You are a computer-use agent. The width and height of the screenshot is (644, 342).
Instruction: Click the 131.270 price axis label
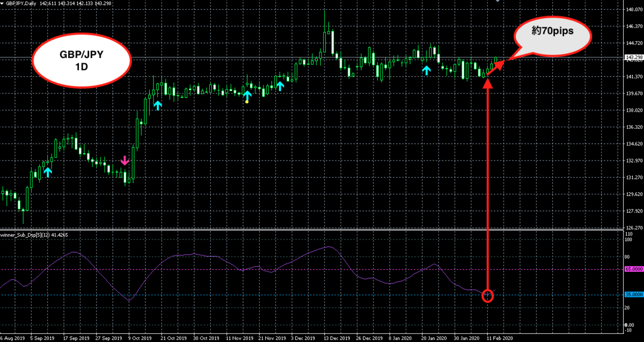634,178
